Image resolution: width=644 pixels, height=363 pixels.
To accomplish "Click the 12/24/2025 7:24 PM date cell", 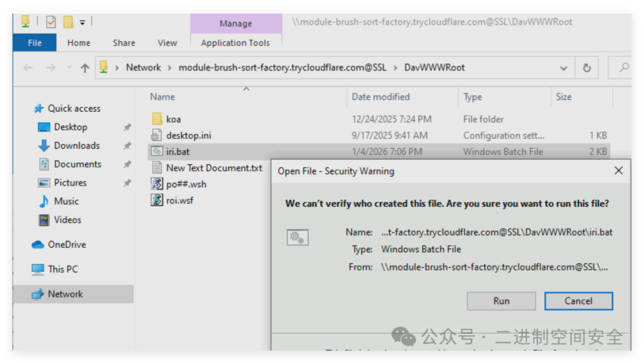I will tap(391, 119).
